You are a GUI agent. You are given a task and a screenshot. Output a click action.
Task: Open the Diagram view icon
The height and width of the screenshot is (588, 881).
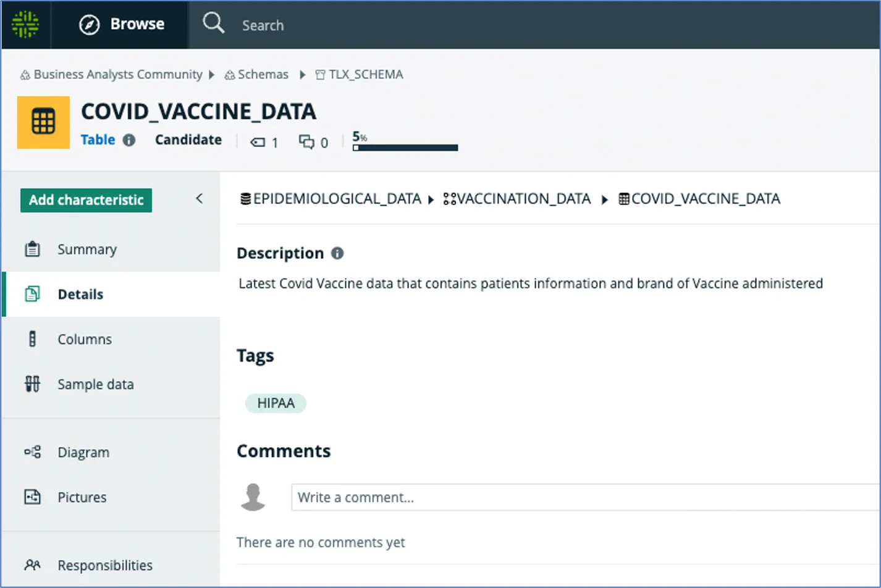(x=32, y=451)
